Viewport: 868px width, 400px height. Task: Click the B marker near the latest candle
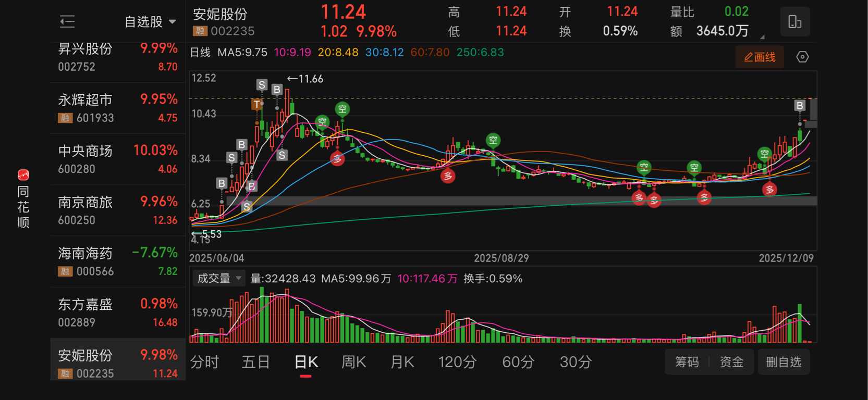pos(800,106)
